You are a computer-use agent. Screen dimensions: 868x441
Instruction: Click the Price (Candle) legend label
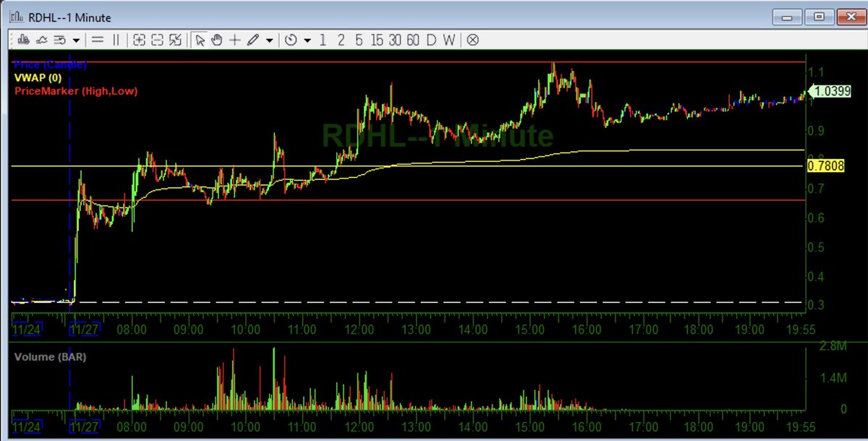pos(51,64)
